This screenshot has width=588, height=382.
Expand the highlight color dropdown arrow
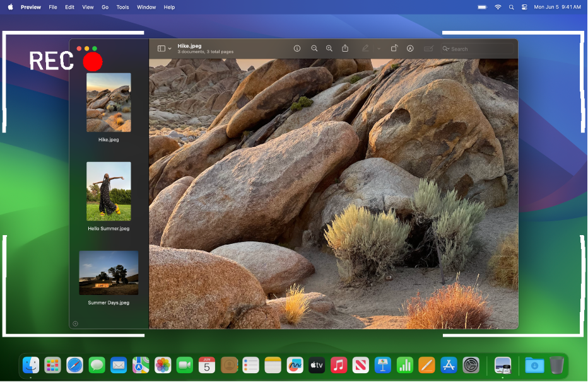tap(378, 49)
